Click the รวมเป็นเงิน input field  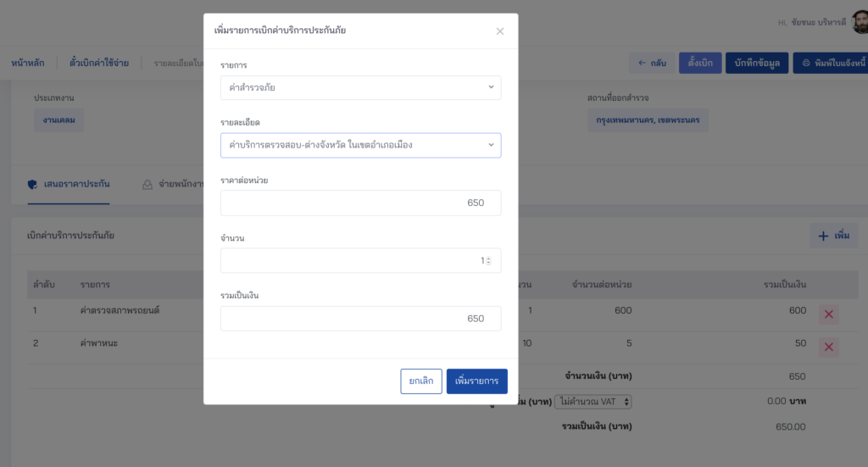tap(360, 319)
